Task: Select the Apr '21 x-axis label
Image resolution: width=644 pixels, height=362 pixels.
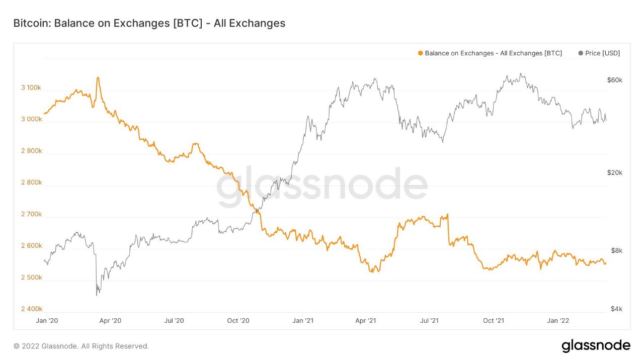Action: 366,320
